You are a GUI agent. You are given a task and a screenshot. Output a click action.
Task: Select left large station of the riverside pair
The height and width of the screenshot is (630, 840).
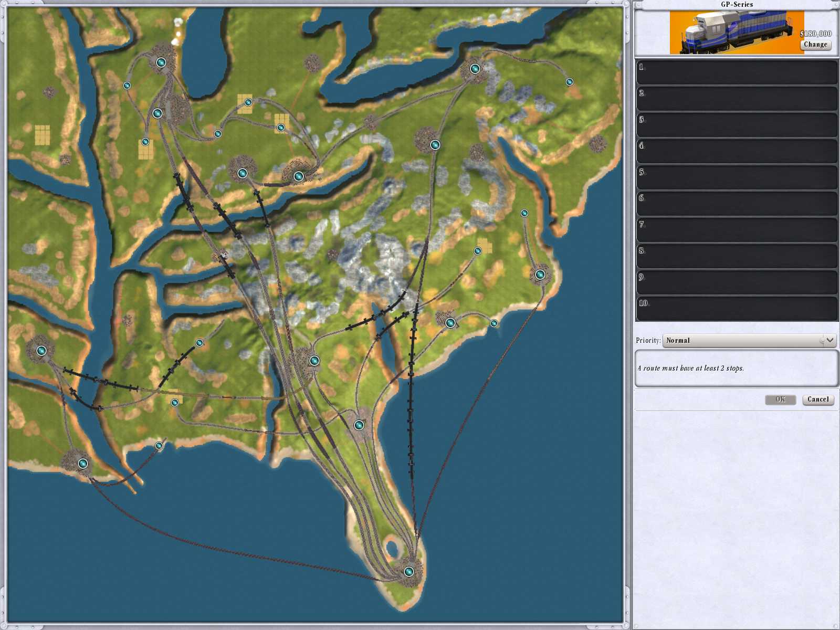[x=242, y=173]
